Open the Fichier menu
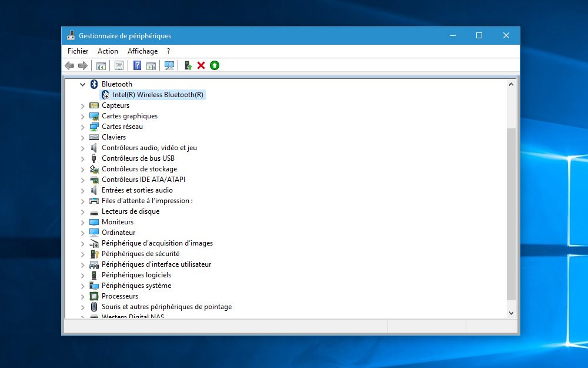Screen dimensions: 588x368 [77, 51]
